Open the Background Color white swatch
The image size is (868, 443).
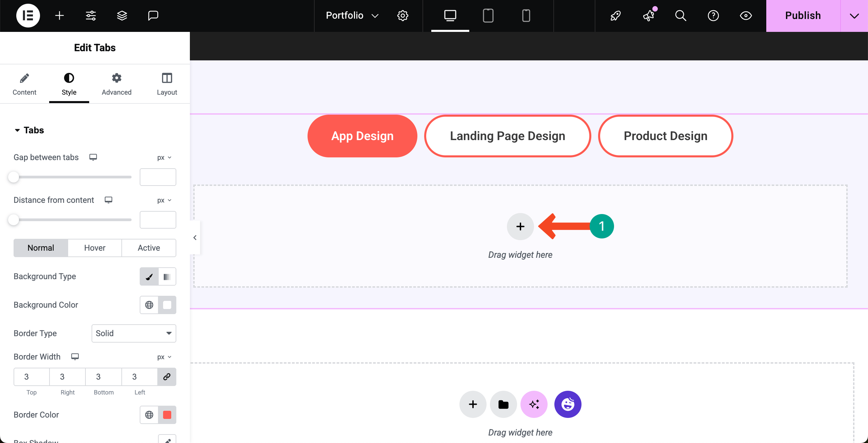(x=167, y=305)
